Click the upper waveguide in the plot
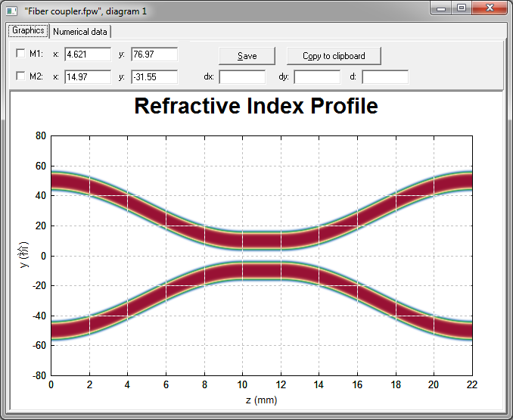Viewport: 513px width, 420px height. (261, 241)
